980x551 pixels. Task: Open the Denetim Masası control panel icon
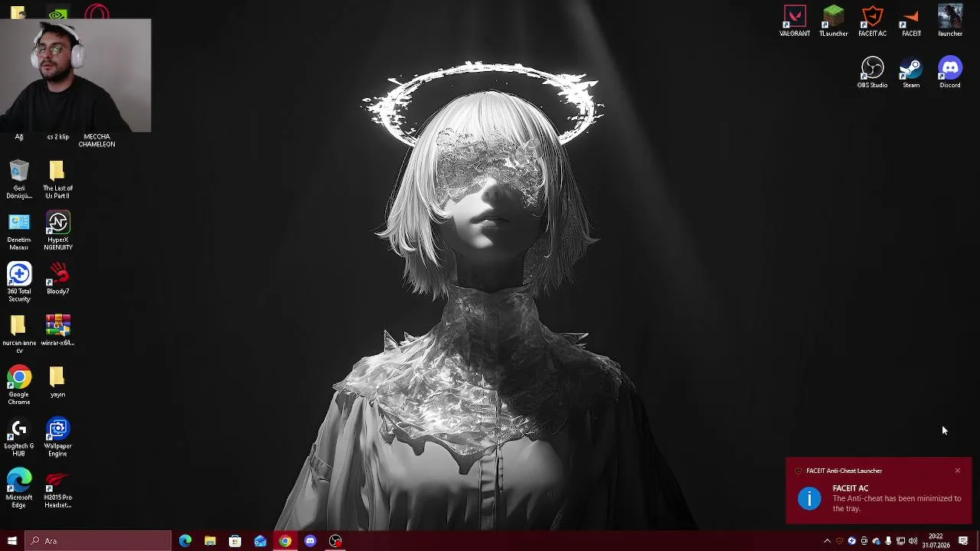click(19, 231)
